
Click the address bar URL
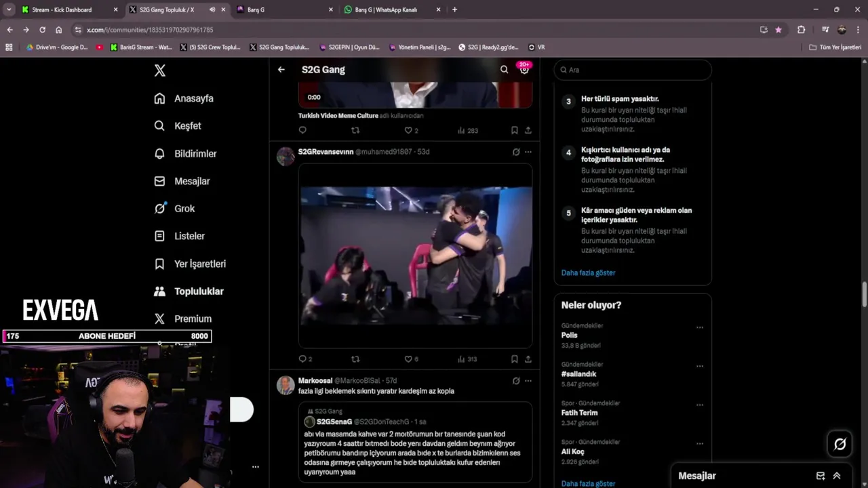click(150, 30)
